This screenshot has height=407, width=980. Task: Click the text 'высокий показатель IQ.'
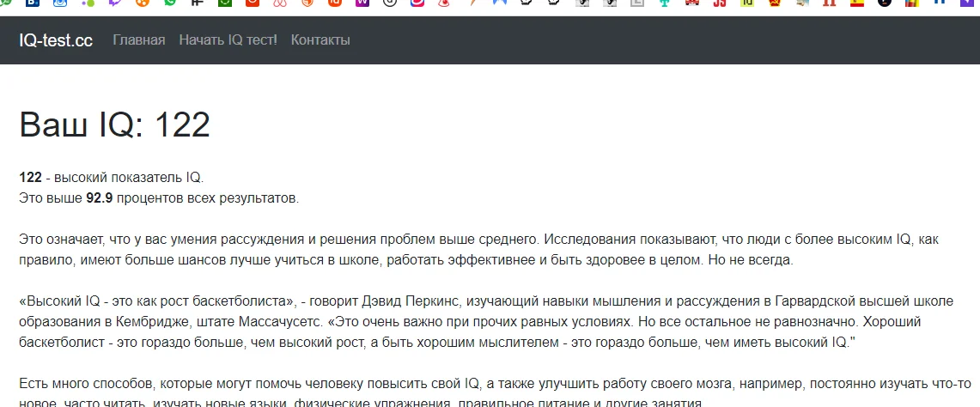point(129,179)
